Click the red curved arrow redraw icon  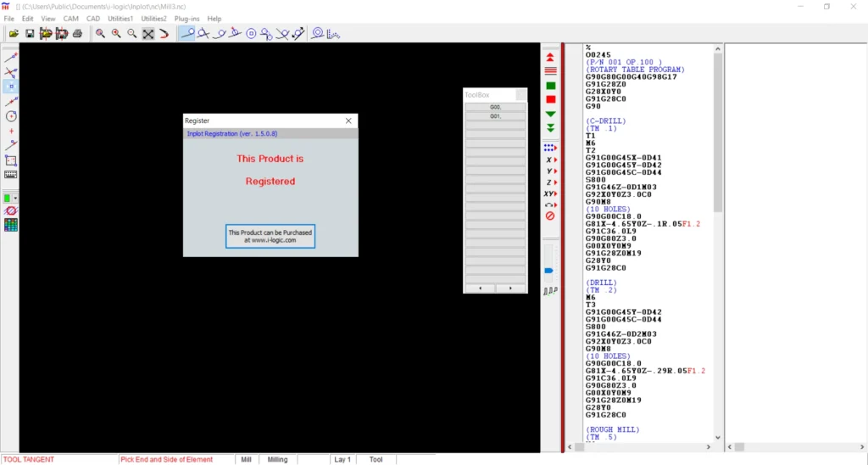[x=164, y=34]
